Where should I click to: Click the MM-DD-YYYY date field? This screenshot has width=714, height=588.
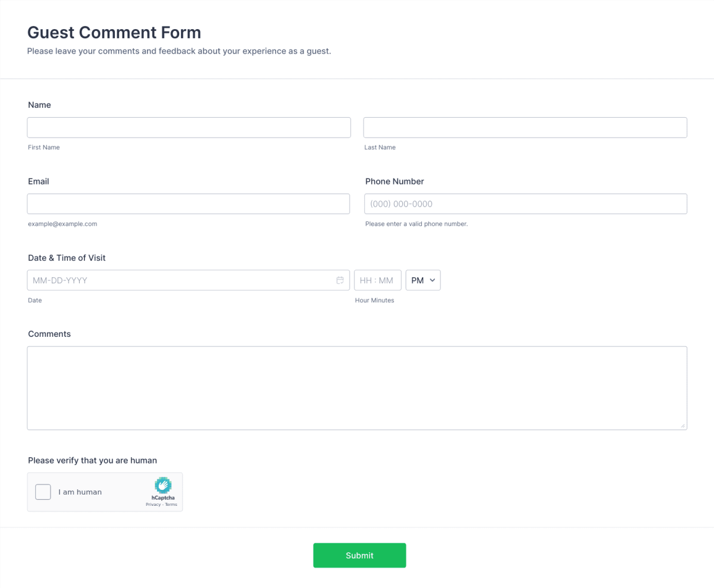tap(178, 280)
